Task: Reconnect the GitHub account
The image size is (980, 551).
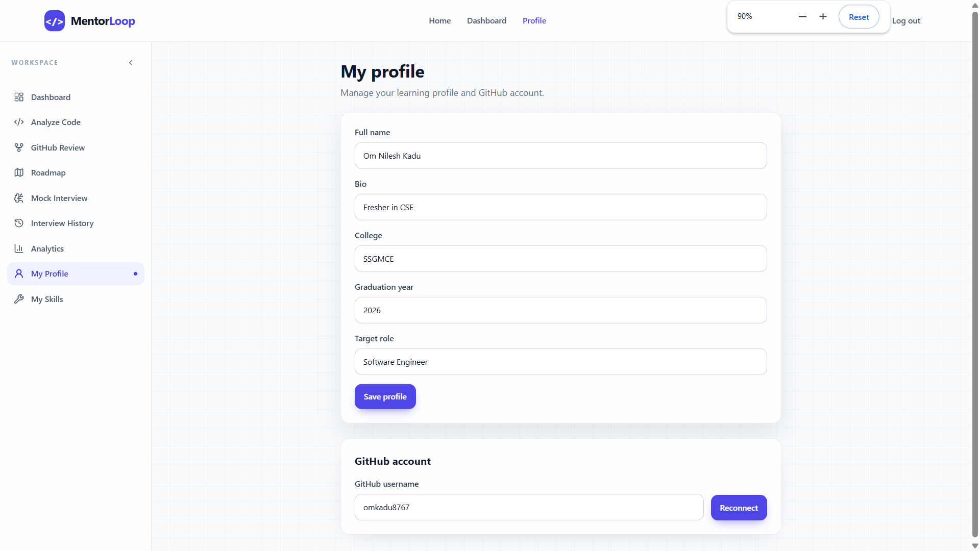Action: coord(739,508)
